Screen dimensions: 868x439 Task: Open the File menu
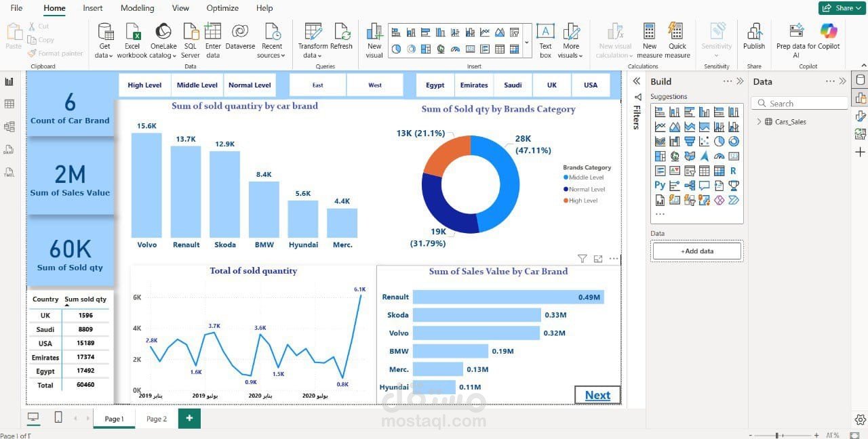pyautogui.click(x=16, y=8)
